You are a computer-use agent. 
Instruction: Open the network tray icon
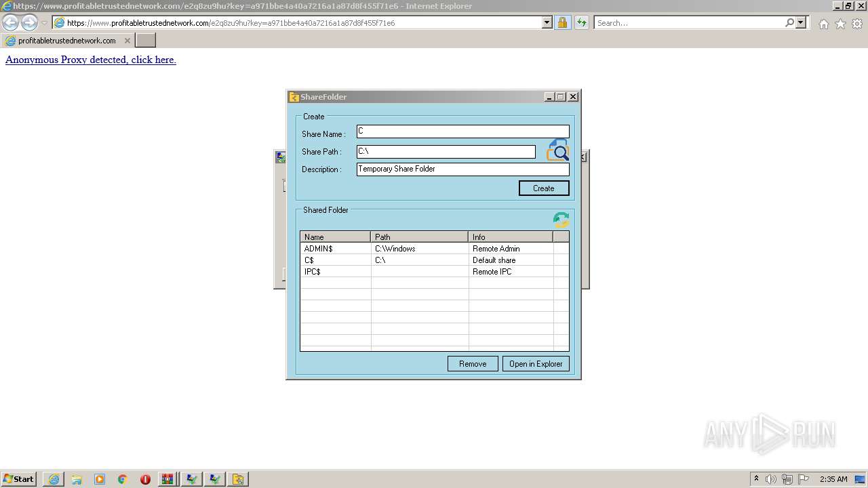click(787, 479)
